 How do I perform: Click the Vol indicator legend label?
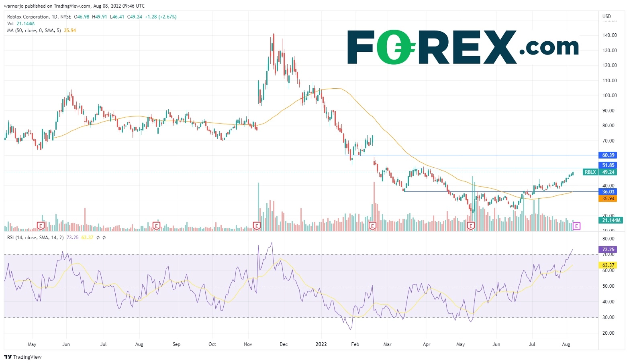[x=10, y=24]
